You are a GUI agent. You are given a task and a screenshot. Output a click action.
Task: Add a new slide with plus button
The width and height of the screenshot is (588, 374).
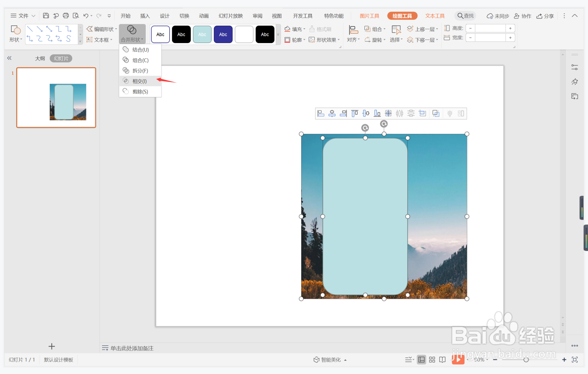(x=52, y=346)
